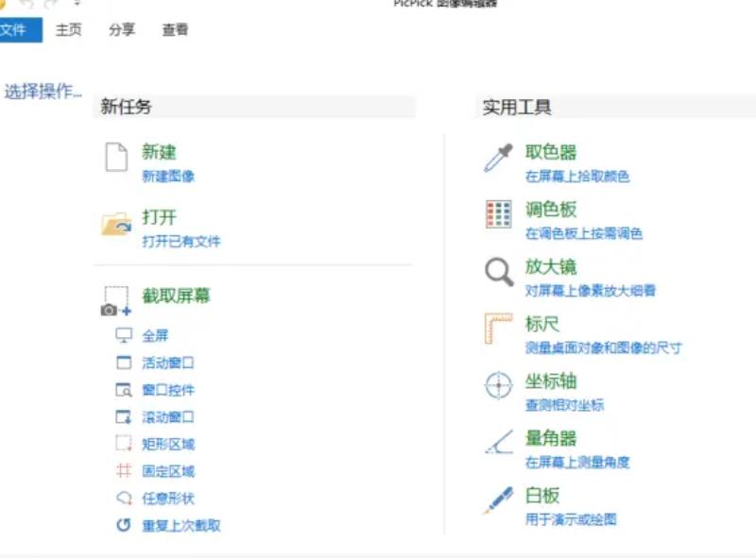Click the 打开 heading link

[x=159, y=217]
